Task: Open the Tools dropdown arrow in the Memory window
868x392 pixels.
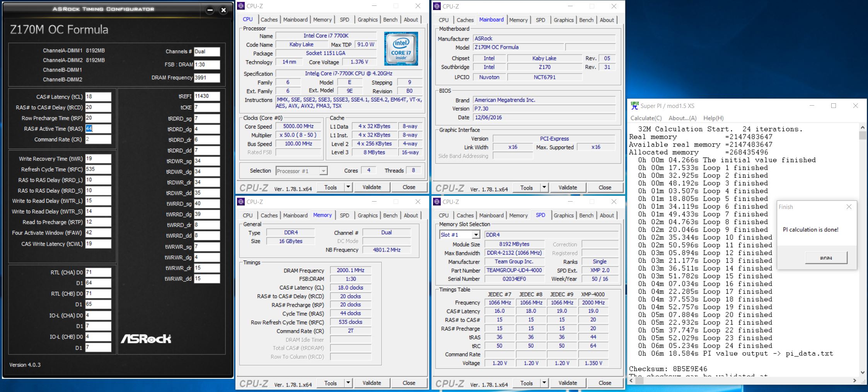Action: [348, 383]
